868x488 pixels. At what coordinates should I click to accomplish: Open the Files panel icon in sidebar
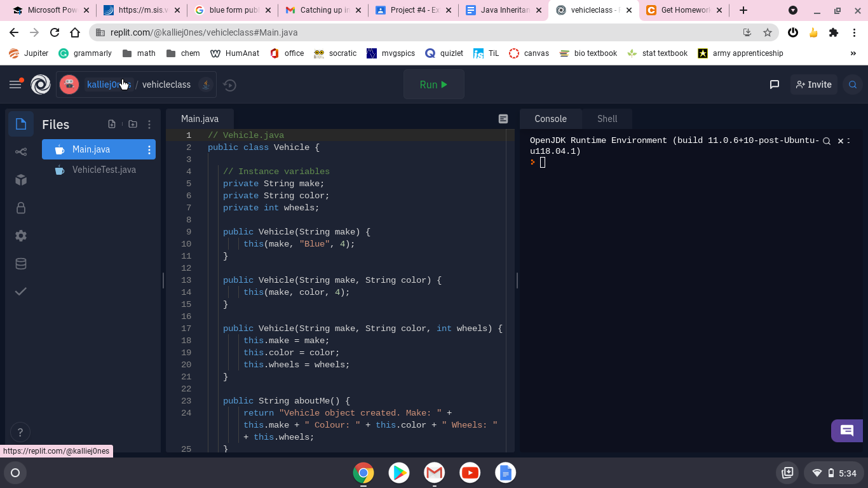(20, 124)
